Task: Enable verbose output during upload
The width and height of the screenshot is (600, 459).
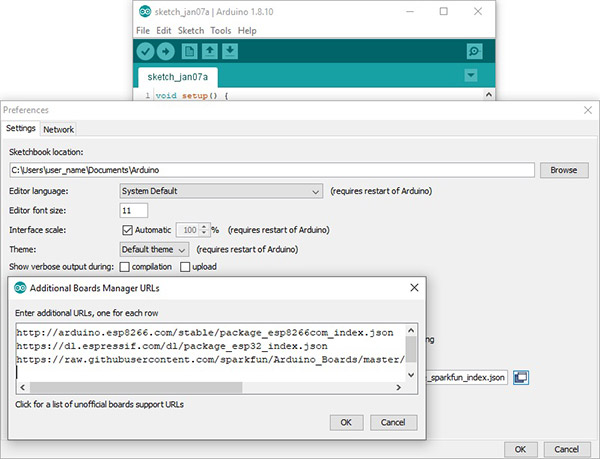Action: 185,267
